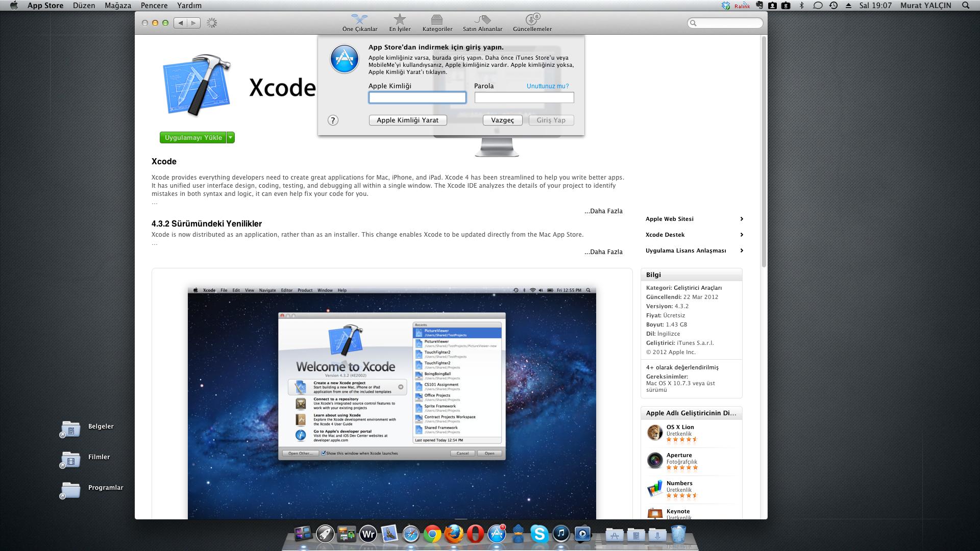The height and width of the screenshot is (551, 980).
Task: Open the Öne Çıkanlar featured section
Action: click(x=360, y=22)
